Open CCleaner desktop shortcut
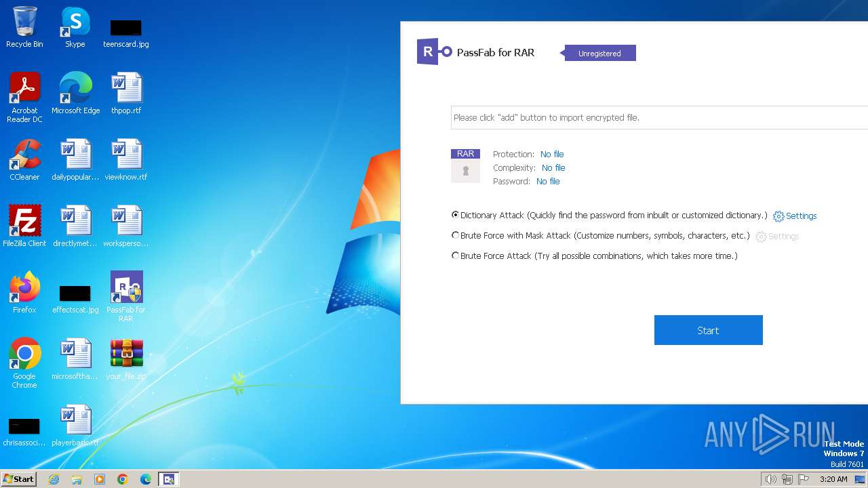This screenshot has height=488, width=868. click(24, 160)
